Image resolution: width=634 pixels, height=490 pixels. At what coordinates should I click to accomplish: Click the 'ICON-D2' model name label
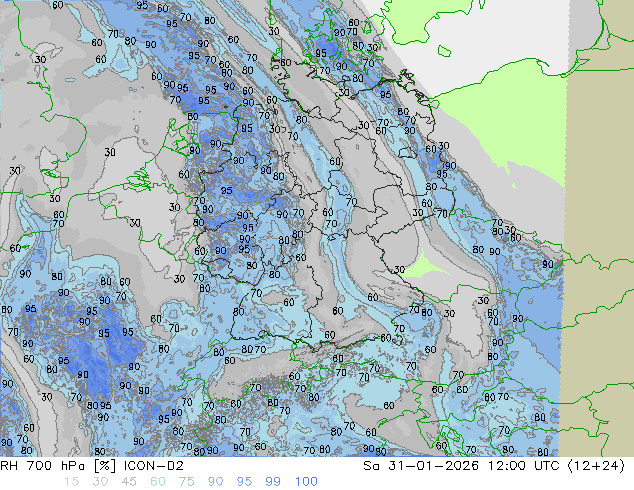click(x=154, y=466)
